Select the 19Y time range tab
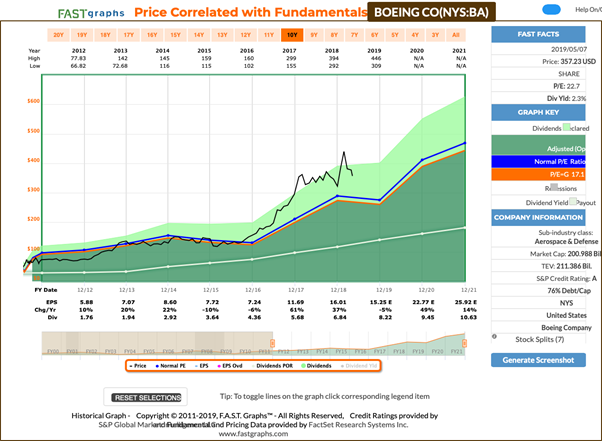Screen dimensions: 602x441 click(82, 35)
